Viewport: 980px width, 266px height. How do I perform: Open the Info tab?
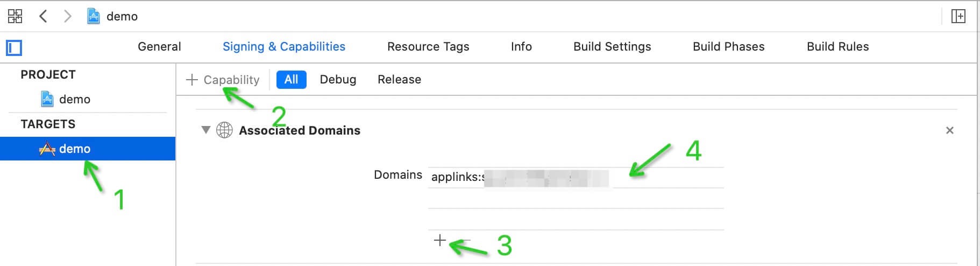521,47
